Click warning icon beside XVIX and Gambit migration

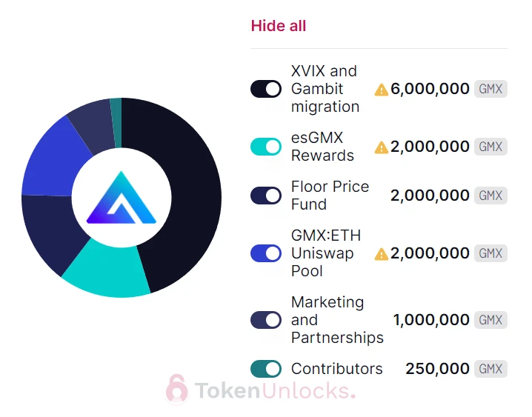(x=381, y=90)
